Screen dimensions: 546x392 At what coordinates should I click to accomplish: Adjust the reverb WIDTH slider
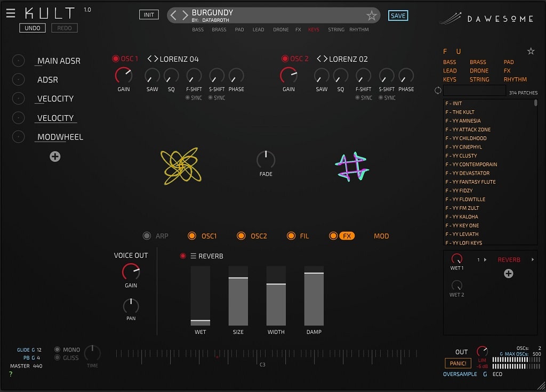pyautogui.click(x=276, y=296)
